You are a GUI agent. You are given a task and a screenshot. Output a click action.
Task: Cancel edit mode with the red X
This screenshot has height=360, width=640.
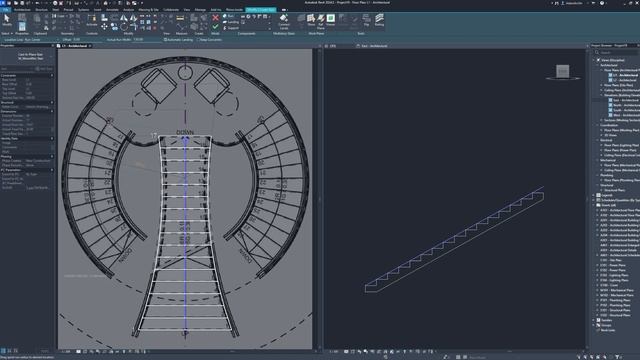[x=216, y=18]
